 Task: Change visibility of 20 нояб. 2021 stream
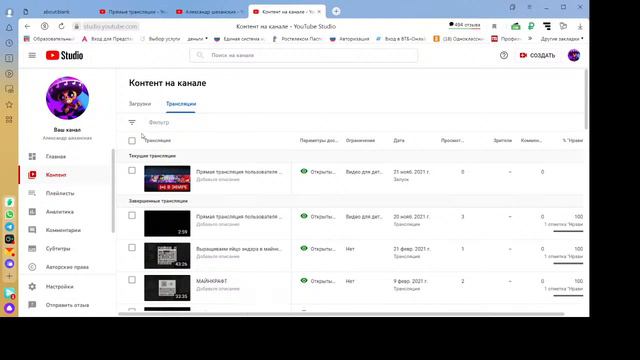coord(318,217)
